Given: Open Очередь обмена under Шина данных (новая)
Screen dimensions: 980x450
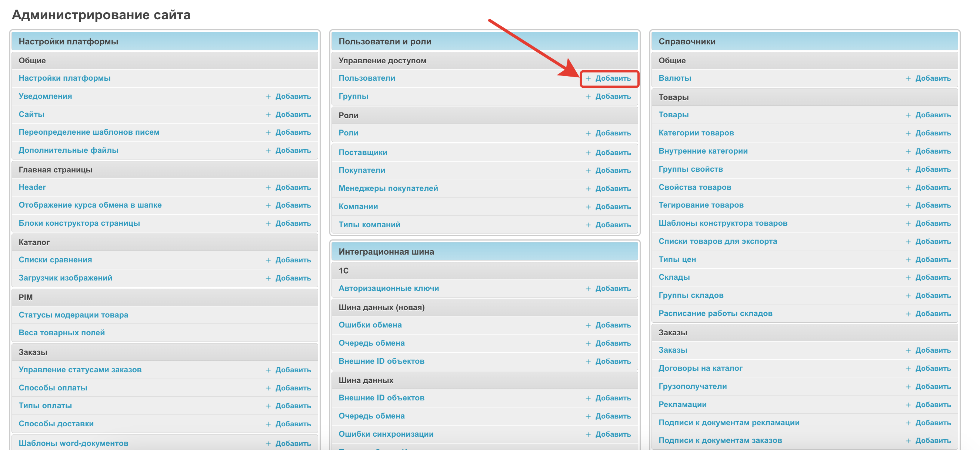Looking at the screenshot, I should [371, 343].
